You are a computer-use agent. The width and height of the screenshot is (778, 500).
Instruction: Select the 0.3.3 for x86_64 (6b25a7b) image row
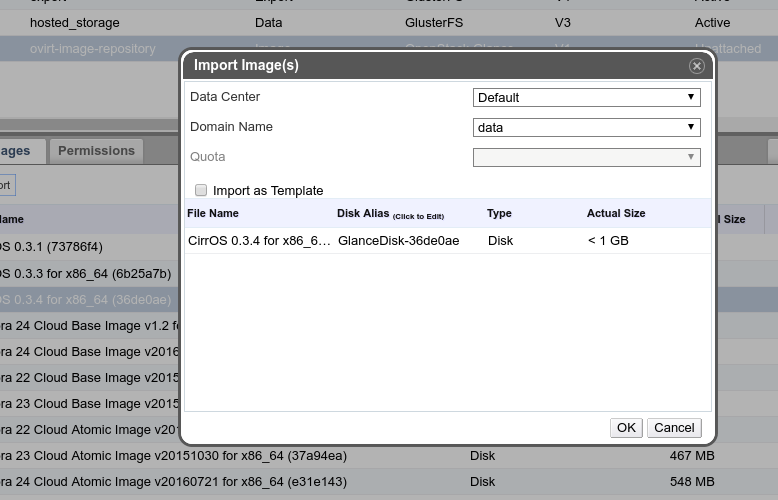click(x=85, y=273)
